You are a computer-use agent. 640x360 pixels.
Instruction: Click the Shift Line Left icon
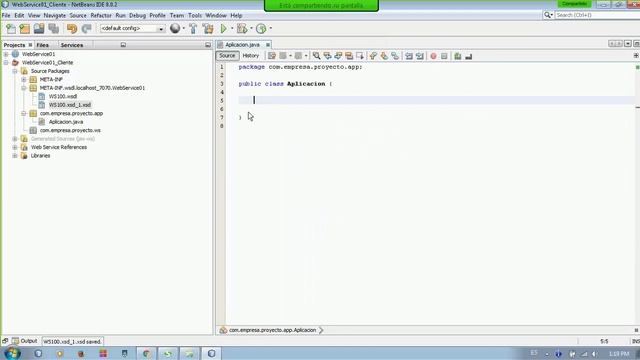(x=409, y=56)
